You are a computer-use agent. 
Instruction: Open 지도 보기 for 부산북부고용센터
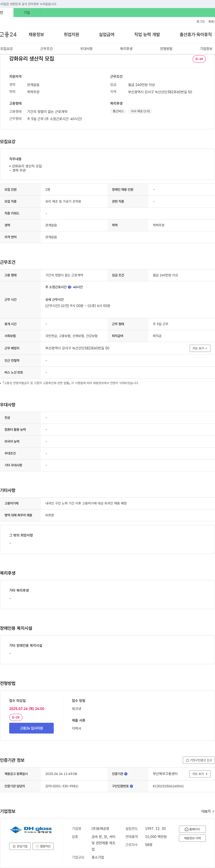[200, 774]
